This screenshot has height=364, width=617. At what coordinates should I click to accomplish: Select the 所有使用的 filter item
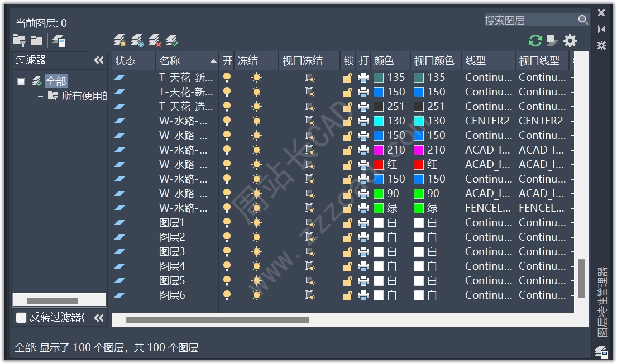click(x=84, y=95)
